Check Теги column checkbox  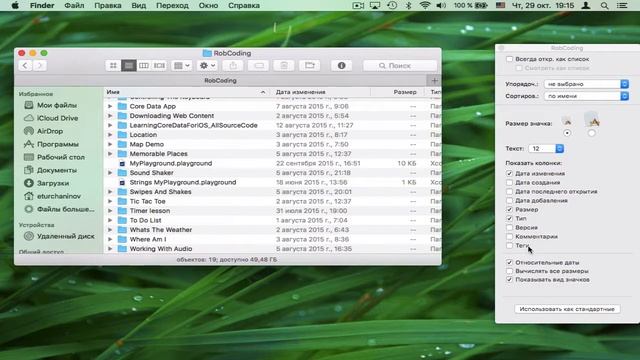tap(509, 245)
